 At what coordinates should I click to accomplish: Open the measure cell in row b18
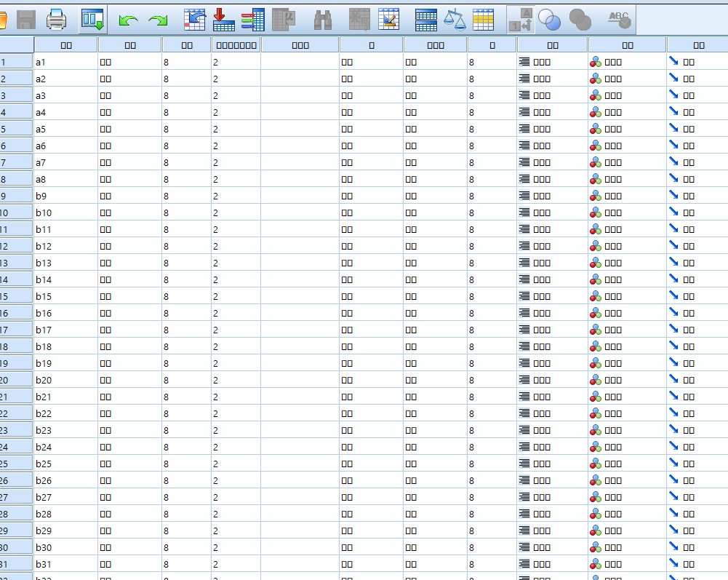coord(627,346)
